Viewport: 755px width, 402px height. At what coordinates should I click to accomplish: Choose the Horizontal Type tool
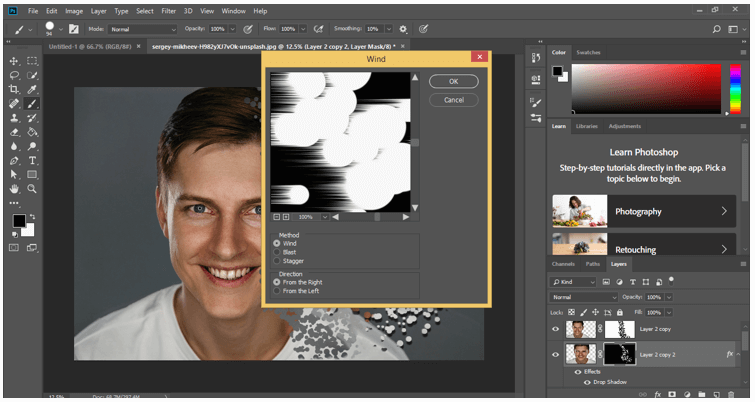click(33, 159)
